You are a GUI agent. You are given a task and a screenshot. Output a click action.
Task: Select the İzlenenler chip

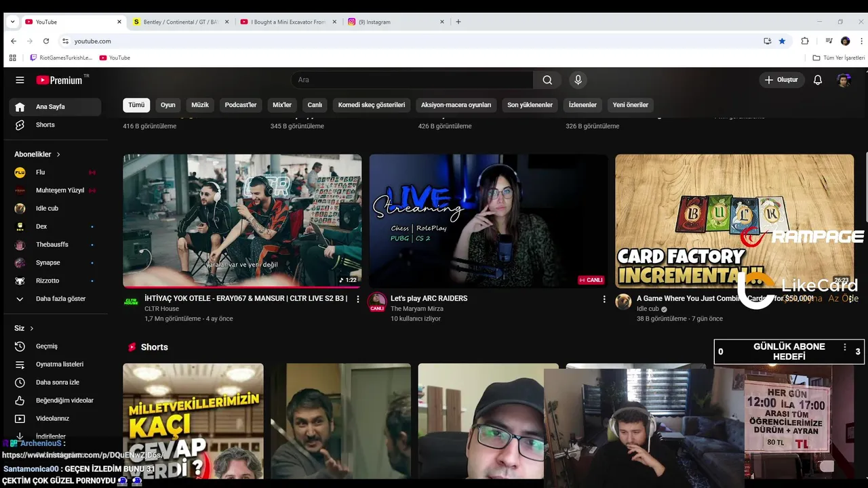[583, 105]
